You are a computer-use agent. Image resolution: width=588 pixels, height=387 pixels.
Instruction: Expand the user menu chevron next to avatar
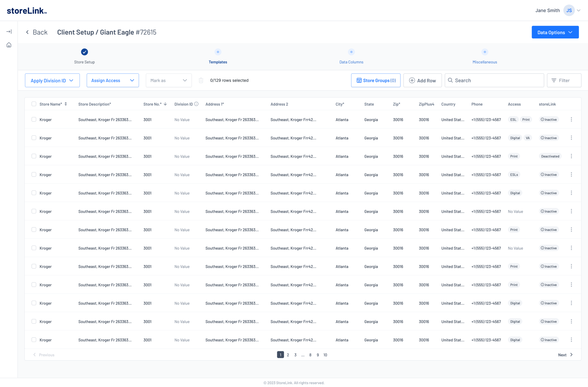point(579,10)
